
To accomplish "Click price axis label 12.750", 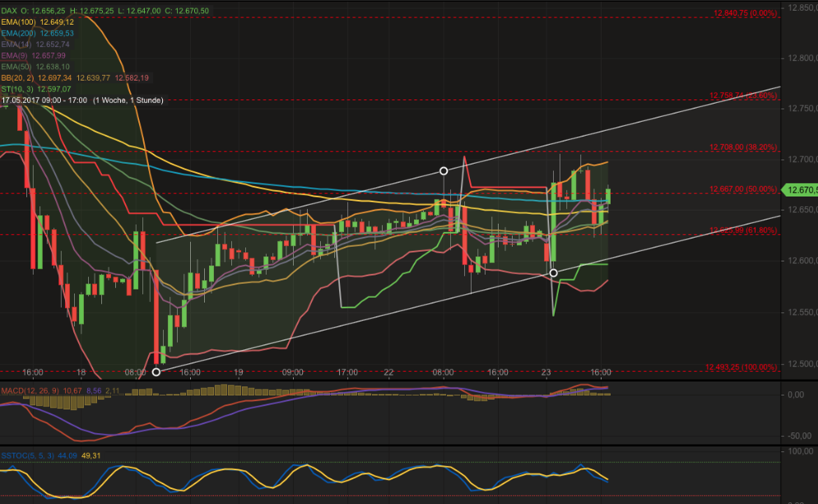I will (x=802, y=109).
